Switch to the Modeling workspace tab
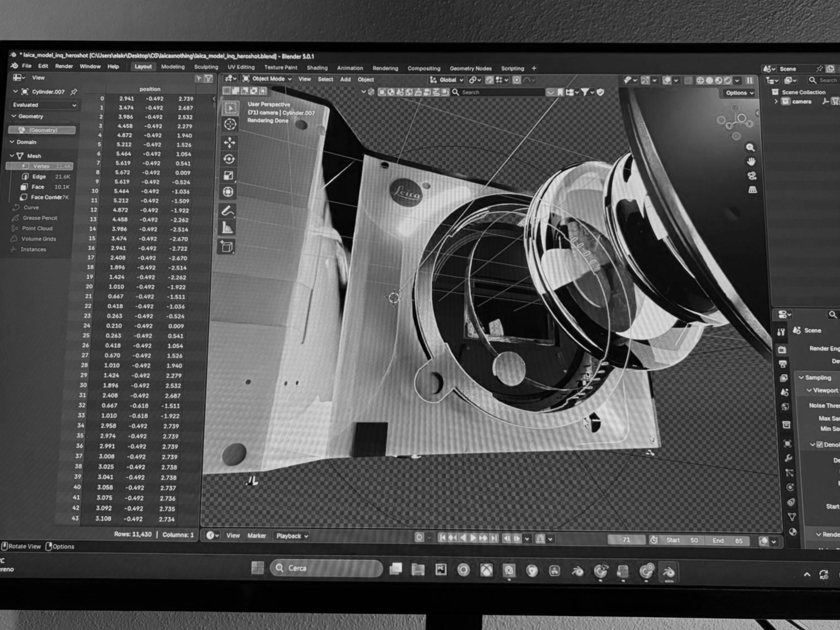The image size is (840, 630). [172, 67]
